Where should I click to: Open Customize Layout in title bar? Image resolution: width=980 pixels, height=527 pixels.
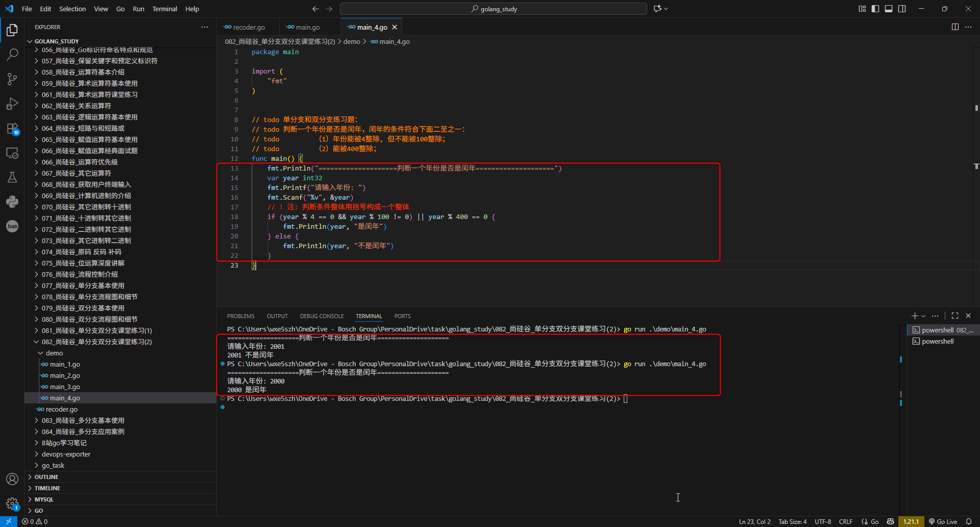[862, 9]
